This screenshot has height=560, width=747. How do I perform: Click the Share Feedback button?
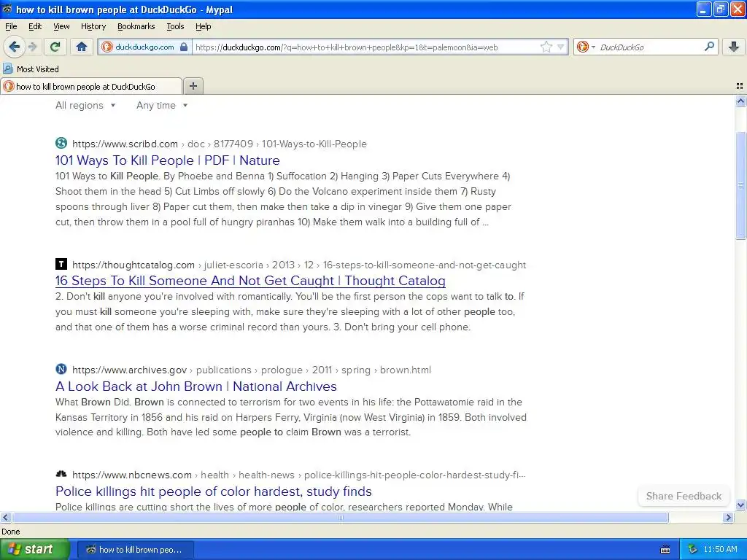(684, 496)
